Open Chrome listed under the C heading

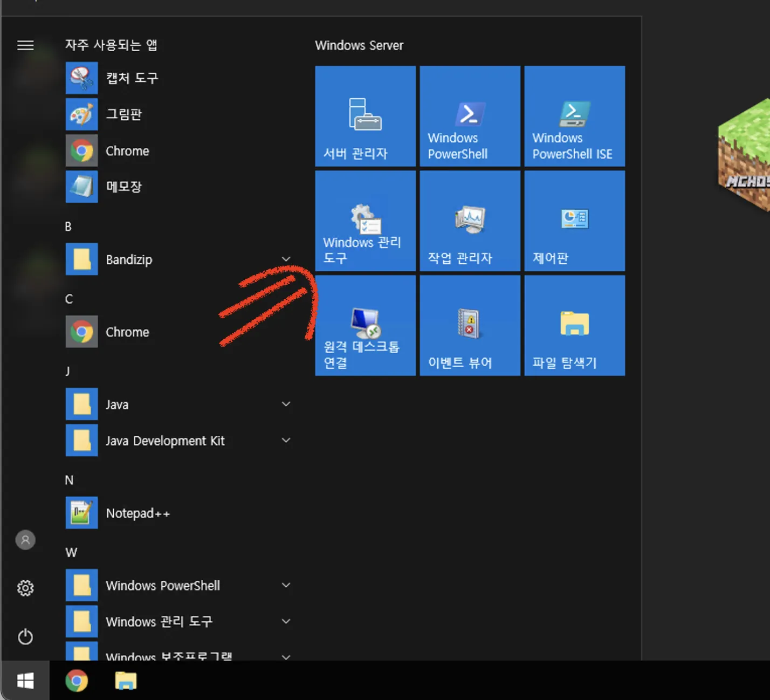coord(178,332)
